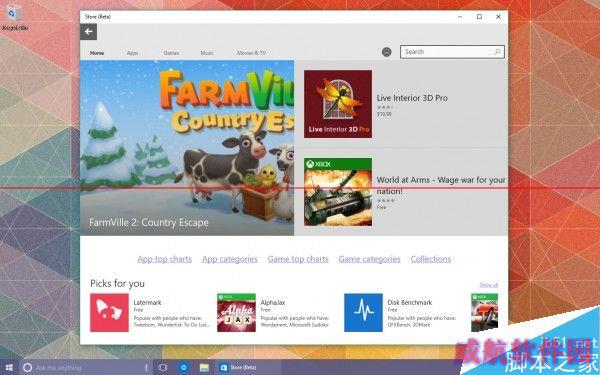
Task: Click the search magnifier icon
Action: pos(497,52)
